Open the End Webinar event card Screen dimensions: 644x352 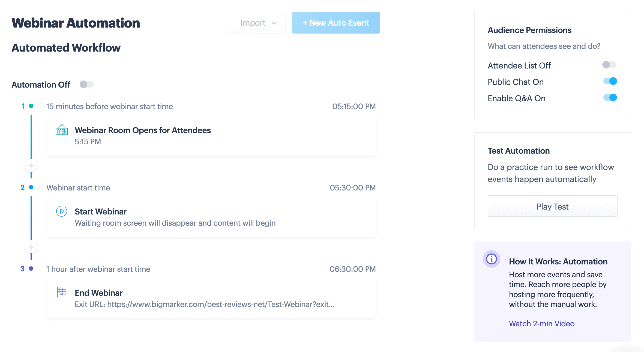(211, 298)
